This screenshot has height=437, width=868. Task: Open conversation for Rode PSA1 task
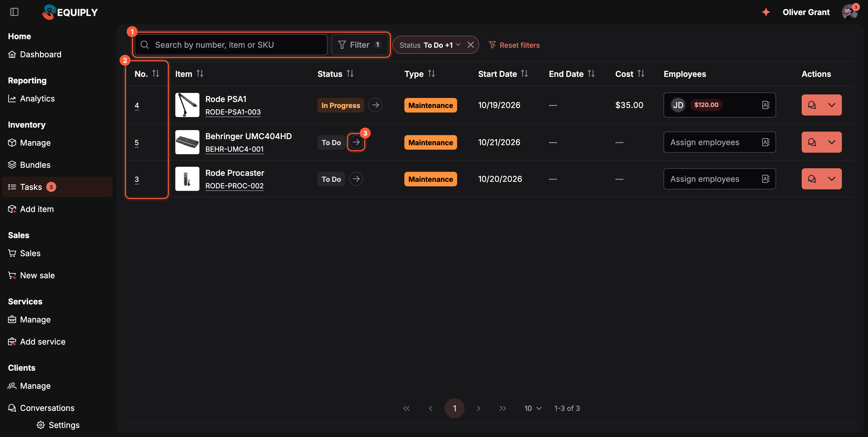812,105
